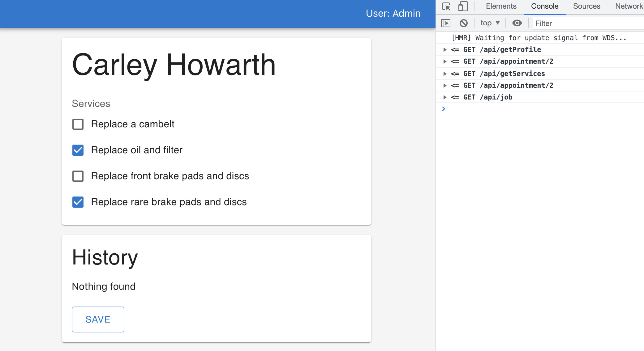Clear console with the ban icon
Viewport: 644px width, 351px height.
(463, 23)
